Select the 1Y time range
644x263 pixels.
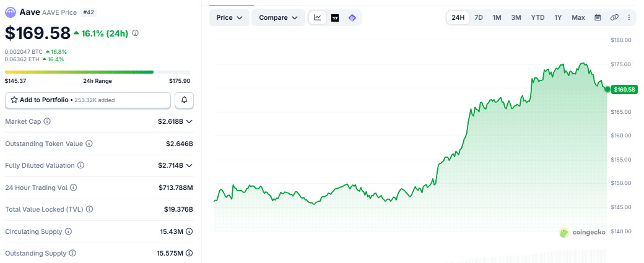coord(558,18)
